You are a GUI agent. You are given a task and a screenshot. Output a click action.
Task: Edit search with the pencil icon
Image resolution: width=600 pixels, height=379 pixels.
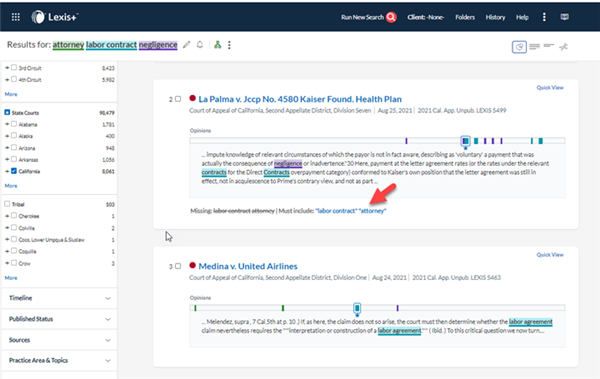(x=186, y=45)
